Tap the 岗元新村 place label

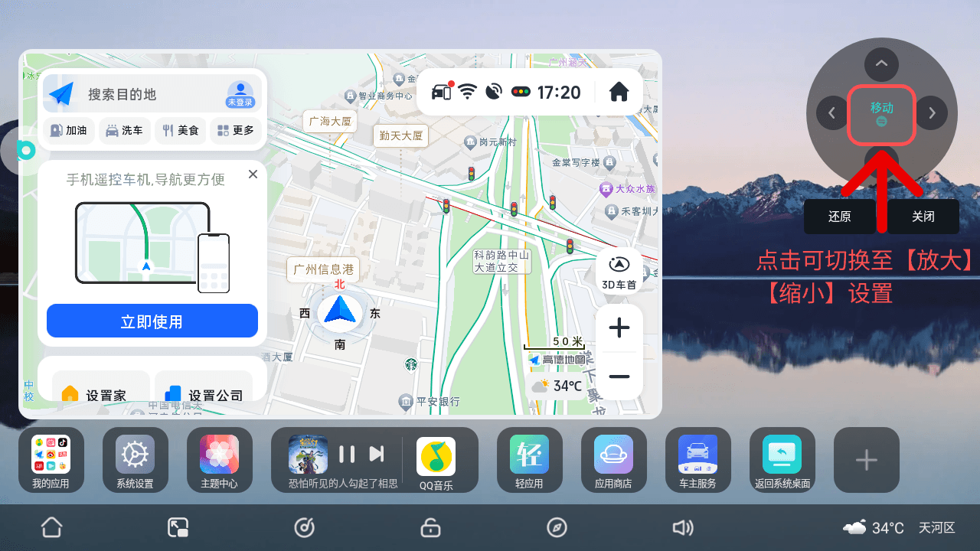coord(491,142)
